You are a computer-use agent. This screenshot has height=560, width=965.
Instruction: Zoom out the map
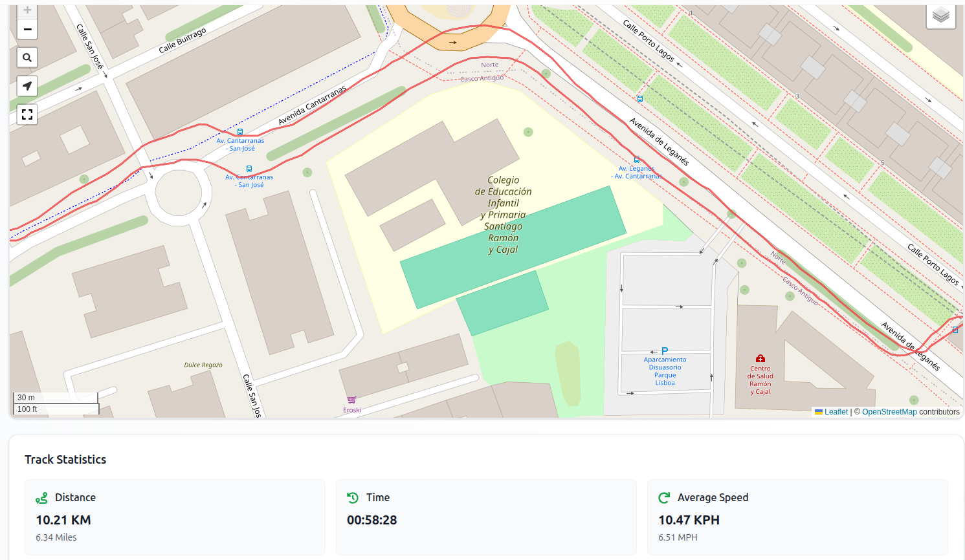[x=27, y=29]
